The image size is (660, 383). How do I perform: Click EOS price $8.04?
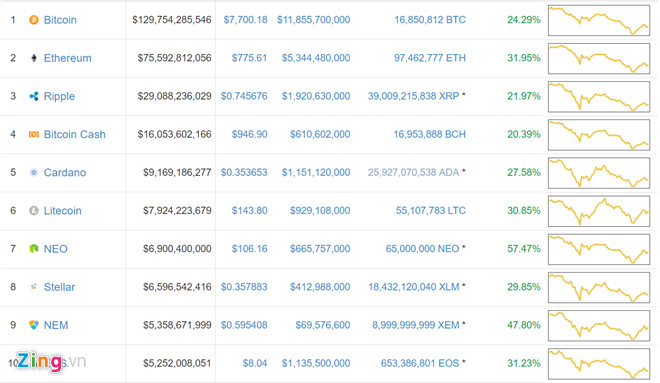(255, 363)
